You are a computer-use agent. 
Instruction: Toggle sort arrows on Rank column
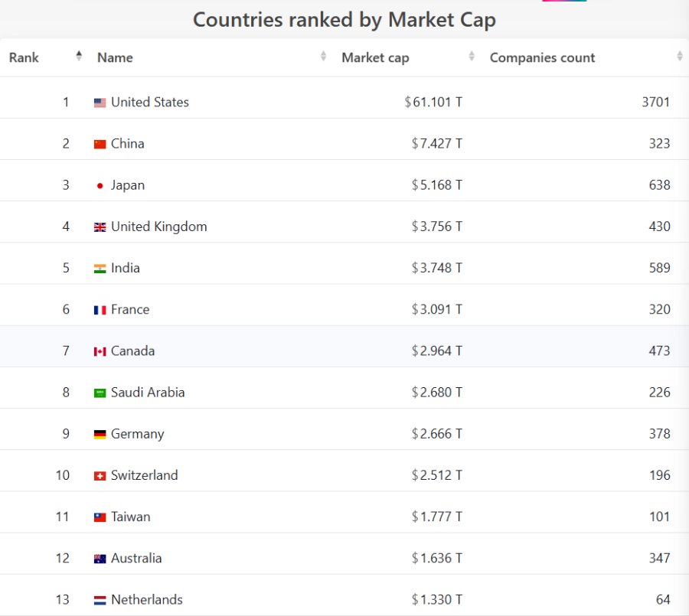tap(79, 57)
